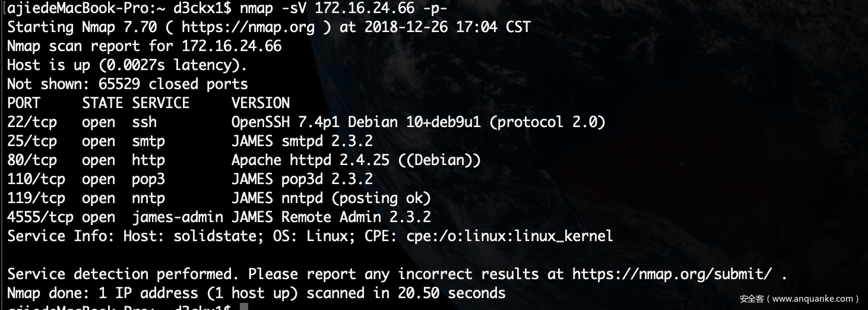This screenshot has height=310, width=868.
Task: Click the target IP 172.16.24.66 in the scan report line
Action: click(232, 46)
